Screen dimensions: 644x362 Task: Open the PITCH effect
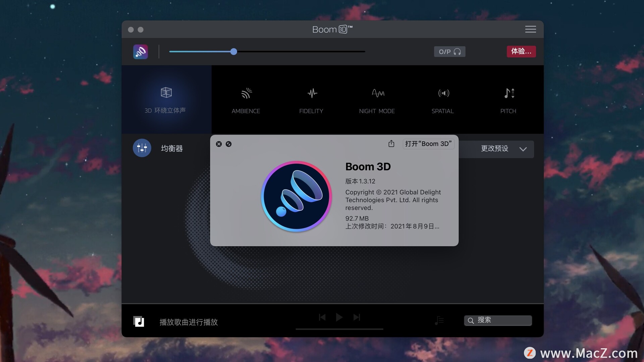click(x=508, y=101)
